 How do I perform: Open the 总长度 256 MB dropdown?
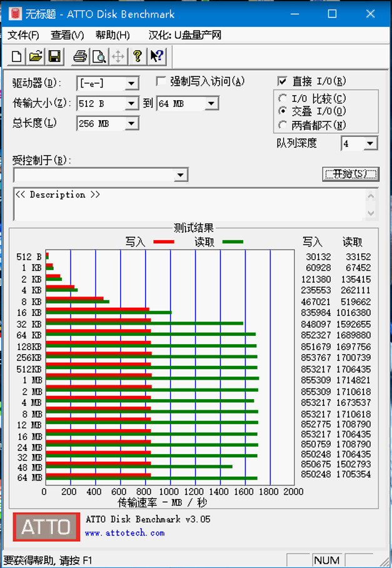pos(131,123)
